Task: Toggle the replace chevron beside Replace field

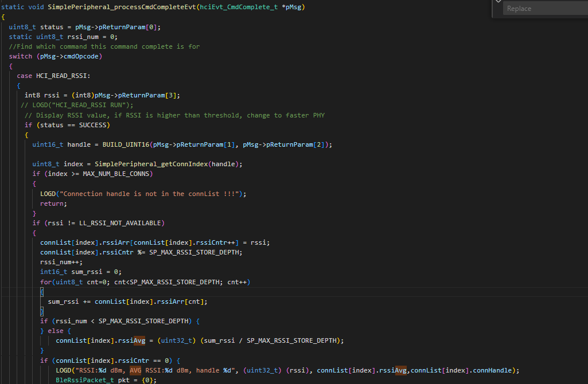Action: [498, 2]
